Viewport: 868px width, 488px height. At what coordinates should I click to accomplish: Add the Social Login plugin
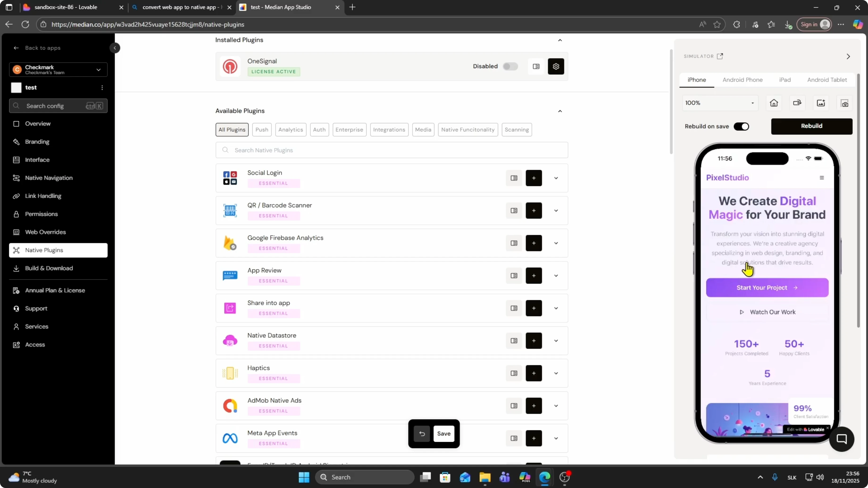(x=534, y=178)
